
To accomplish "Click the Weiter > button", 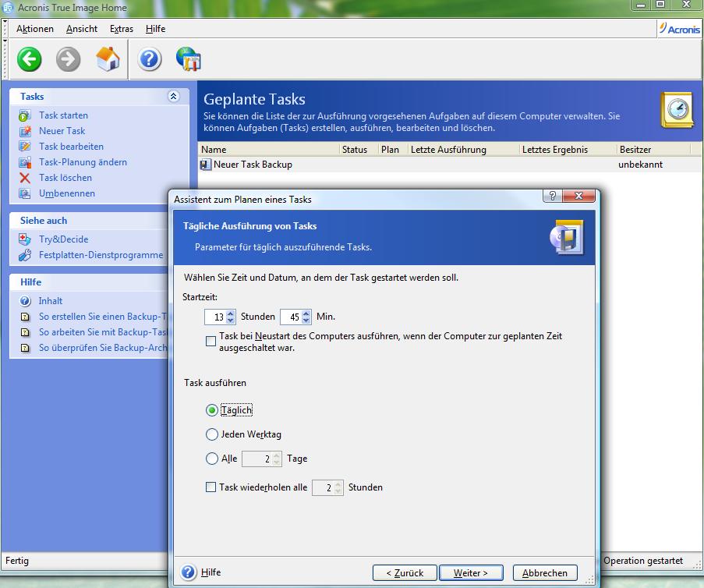I will point(471,572).
